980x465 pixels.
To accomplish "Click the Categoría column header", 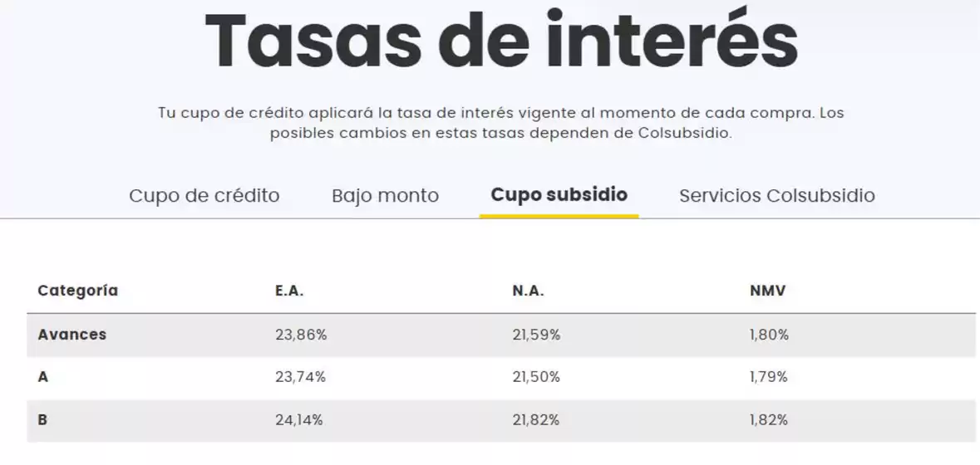I will click(x=77, y=291).
